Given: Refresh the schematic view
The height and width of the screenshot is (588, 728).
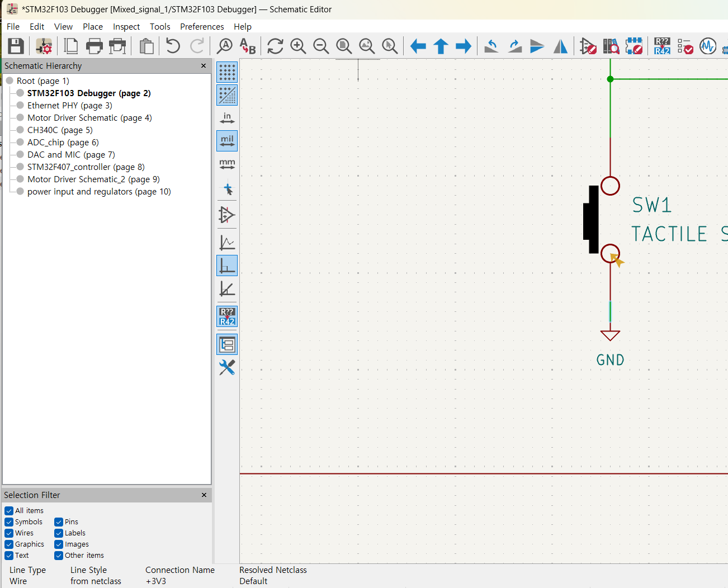Looking at the screenshot, I should (275, 46).
